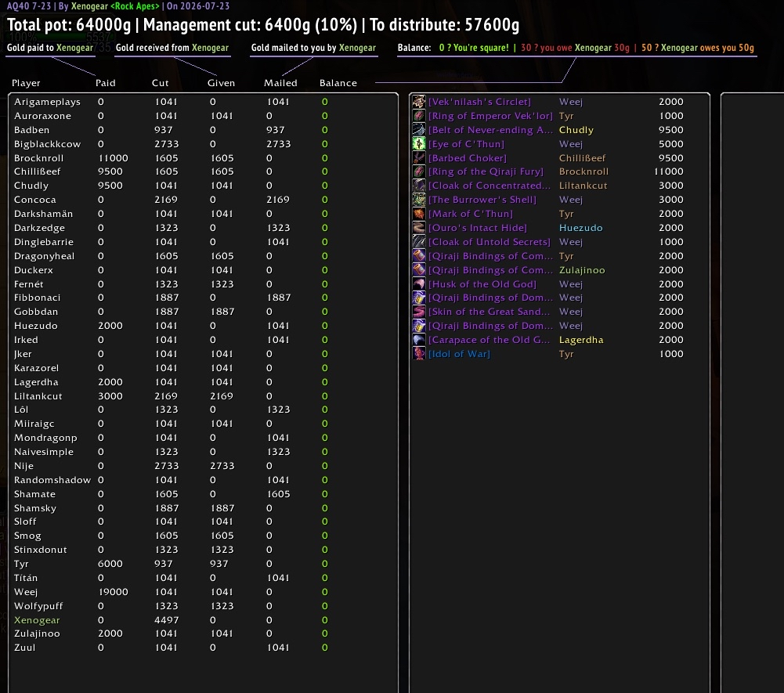Viewport: 784px width, 693px height.
Task: Click Liltankcut's paid amount 3000
Action: point(110,396)
